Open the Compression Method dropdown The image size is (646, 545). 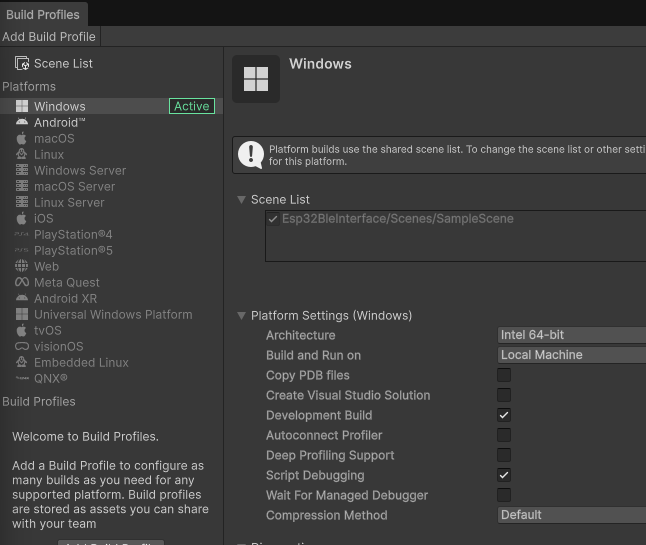(x=572, y=515)
